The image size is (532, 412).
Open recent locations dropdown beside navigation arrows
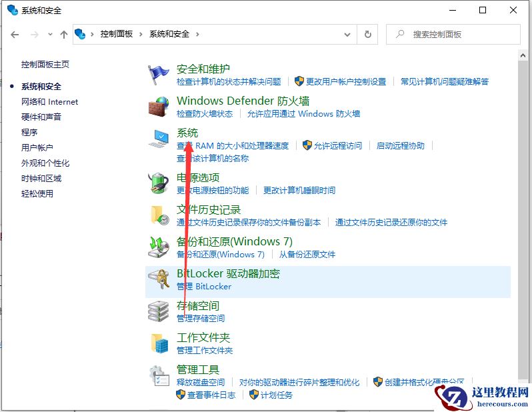[50, 34]
